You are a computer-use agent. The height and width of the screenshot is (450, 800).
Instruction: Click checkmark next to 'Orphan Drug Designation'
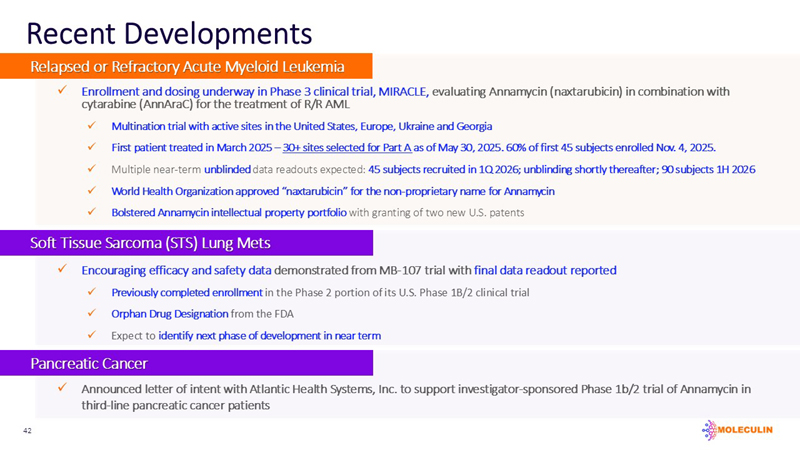(91, 313)
